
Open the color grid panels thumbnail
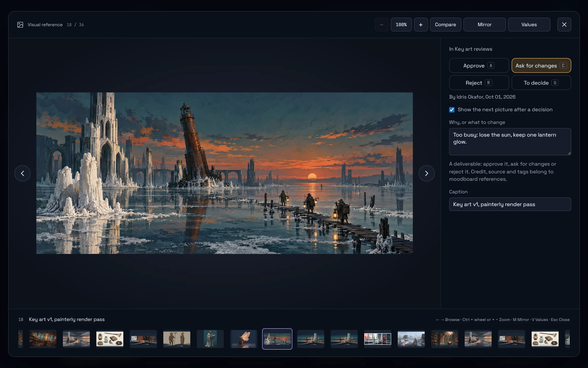point(378,339)
